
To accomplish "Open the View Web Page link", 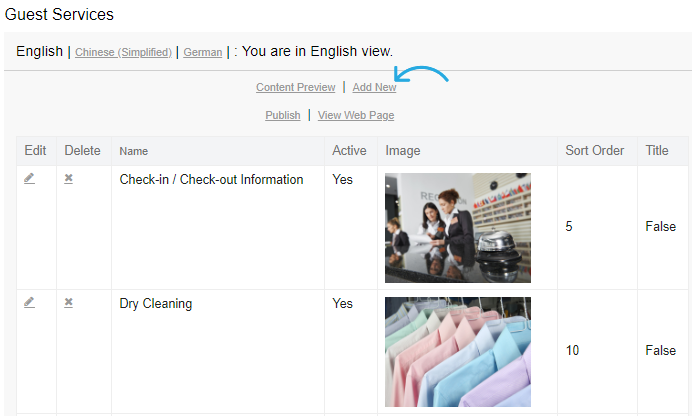I will click(x=356, y=115).
